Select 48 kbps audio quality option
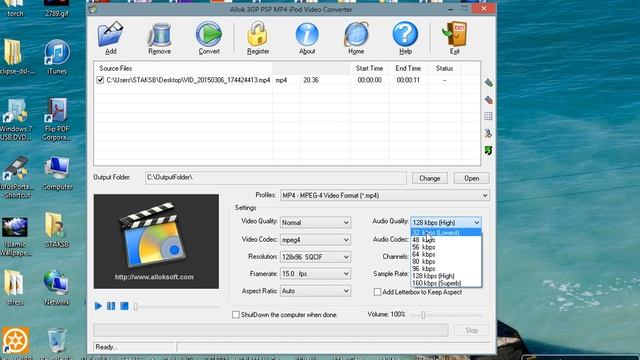640x360 pixels. pyautogui.click(x=446, y=240)
